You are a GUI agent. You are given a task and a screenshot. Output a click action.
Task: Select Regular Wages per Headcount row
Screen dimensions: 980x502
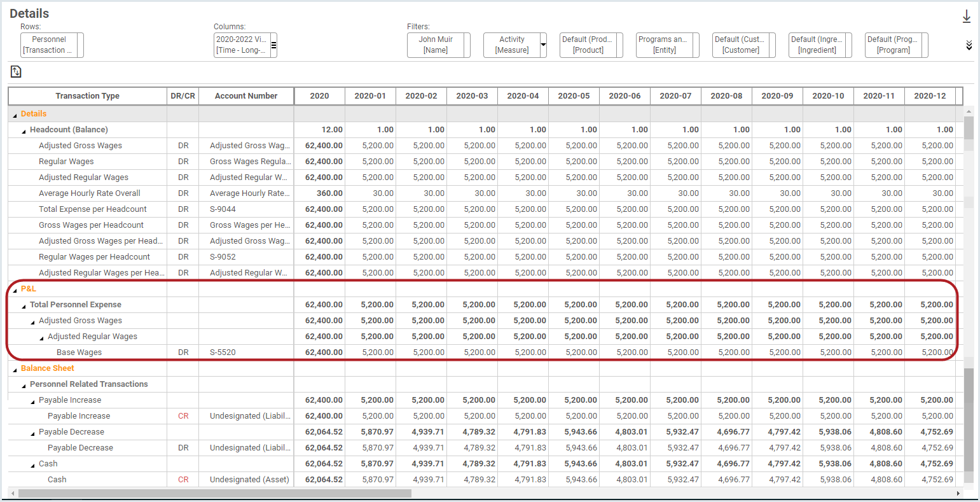pyautogui.click(x=94, y=257)
